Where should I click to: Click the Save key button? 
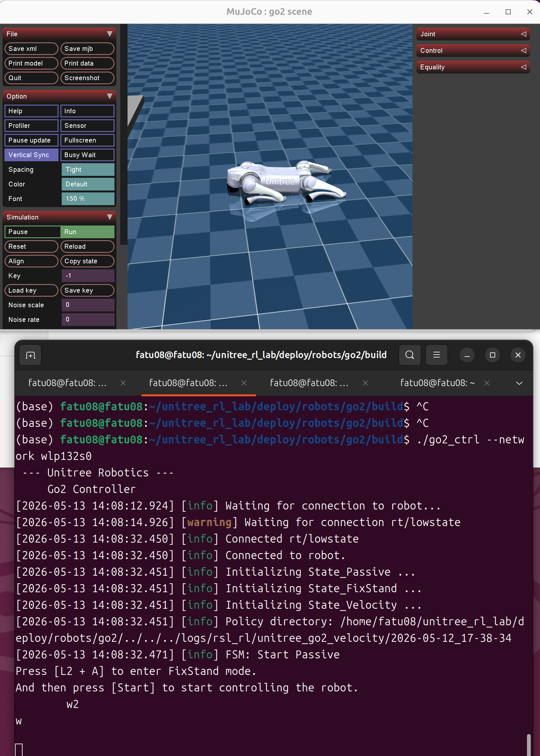pyautogui.click(x=87, y=290)
